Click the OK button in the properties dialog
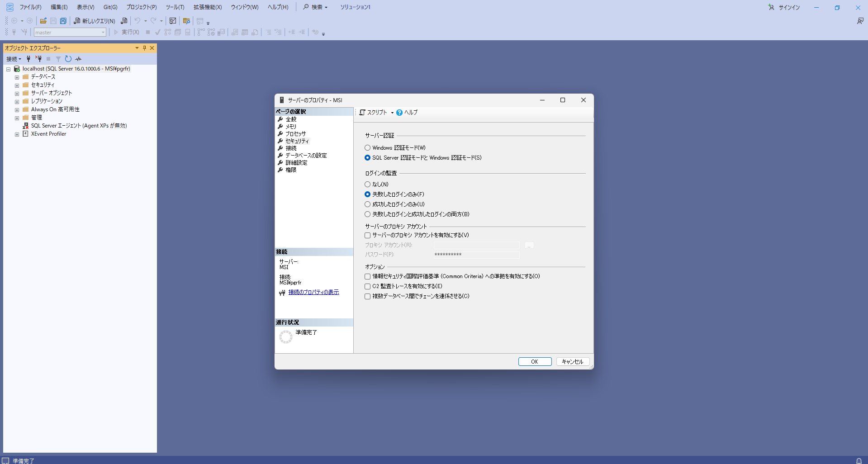Screen dimensions: 868x464 [534, 361]
